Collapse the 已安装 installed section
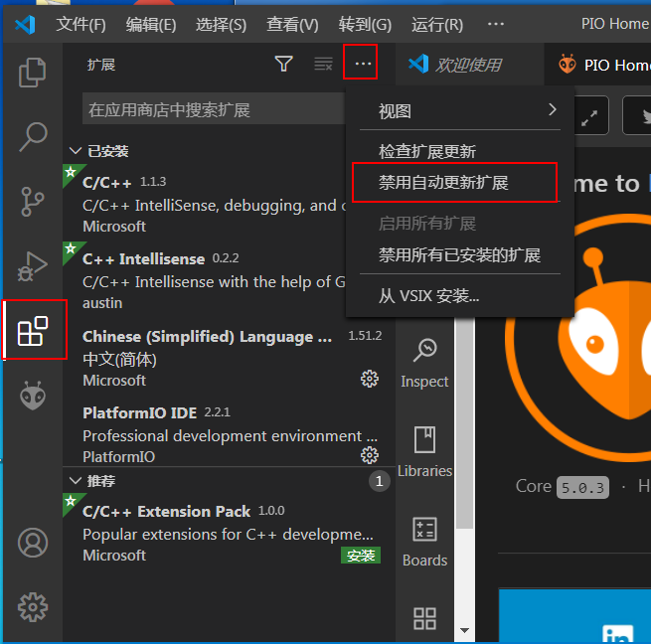The height and width of the screenshot is (644, 651). tap(76, 151)
